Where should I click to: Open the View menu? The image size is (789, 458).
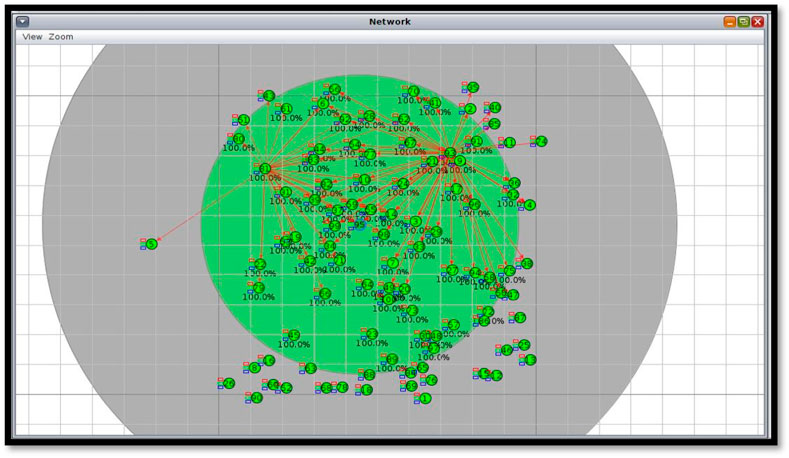[32, 37]
